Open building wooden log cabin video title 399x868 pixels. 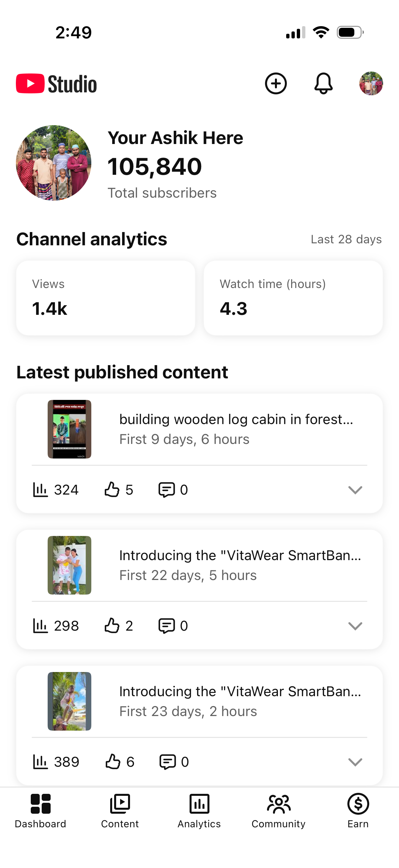[x=236, y=419]
